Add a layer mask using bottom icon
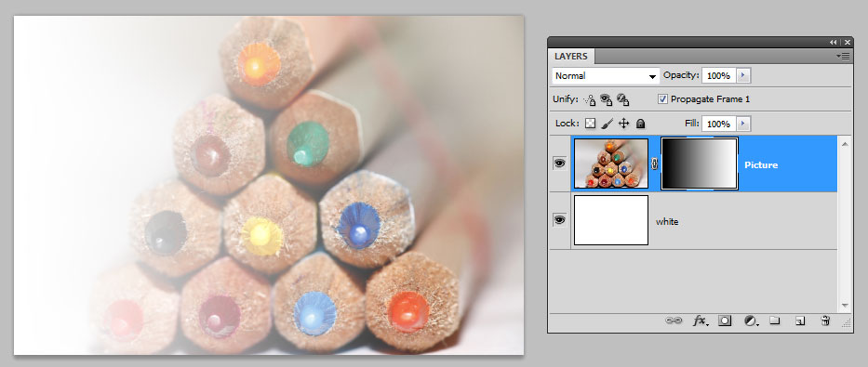Image resolution: width=868 pixels, height=367 pixels. click(x=725, y=321)
